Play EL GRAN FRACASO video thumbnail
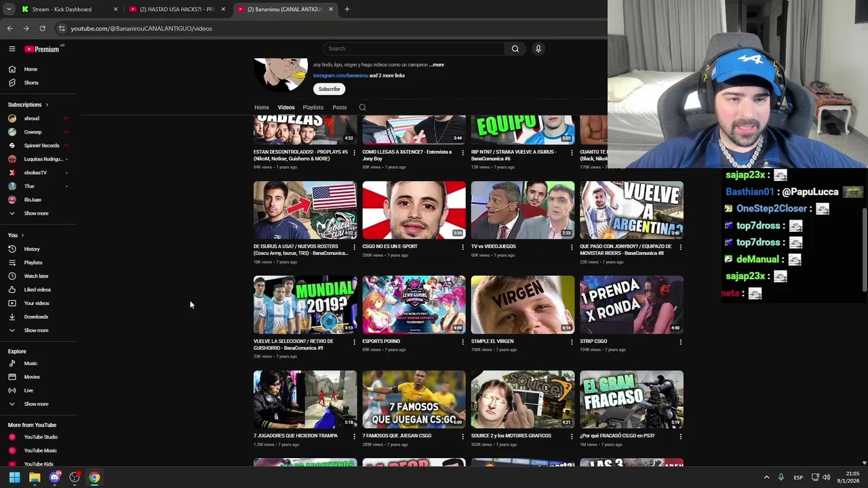868x488 pixels. click(631, 399)
